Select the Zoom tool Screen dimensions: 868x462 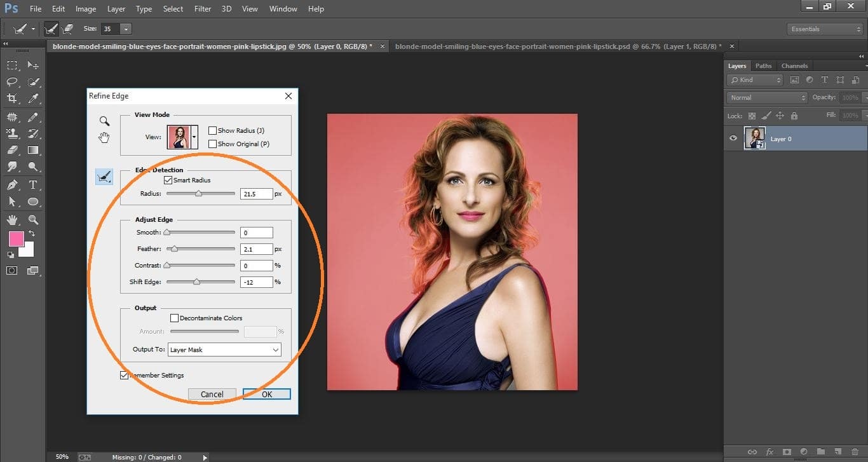pyautogui.click(x=33, y=220)
